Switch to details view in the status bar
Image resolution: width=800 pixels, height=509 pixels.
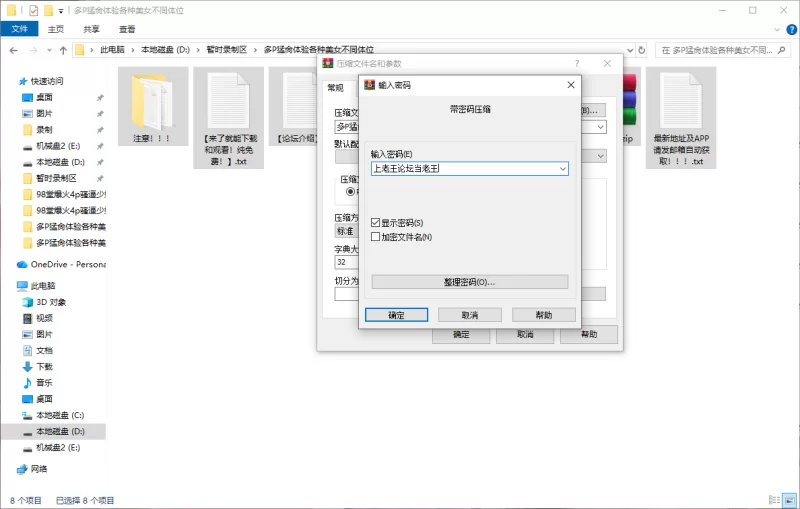pos(774,500)
